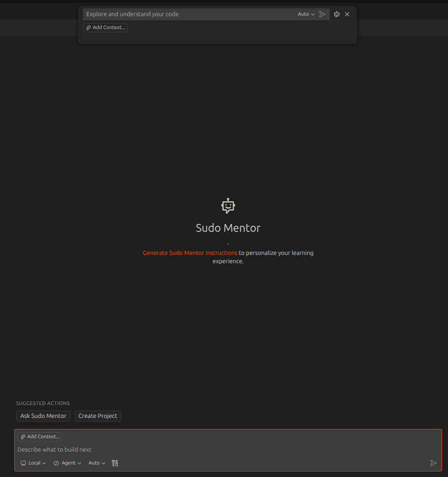448x477 pixels.
Task: Open Generate Sudo Mentor Instructions link
Action: [190, 253]
